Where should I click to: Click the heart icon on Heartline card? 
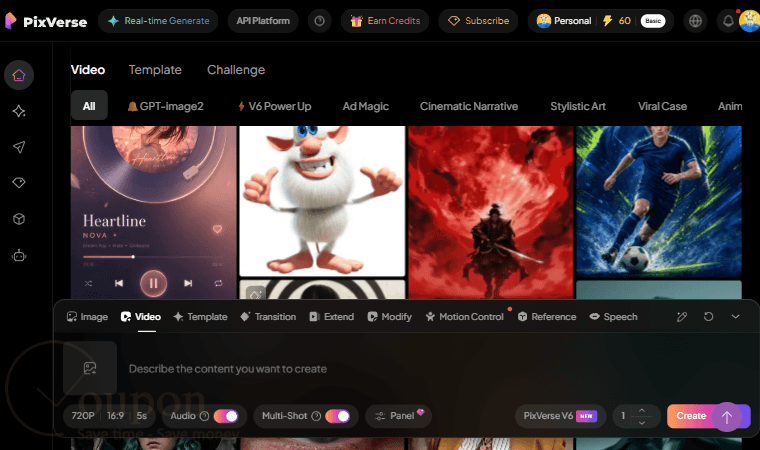[217, 229]
